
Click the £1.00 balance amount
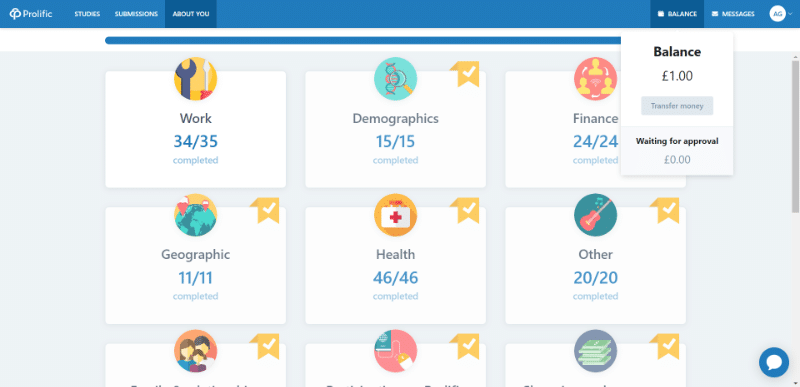click(677, 76)
